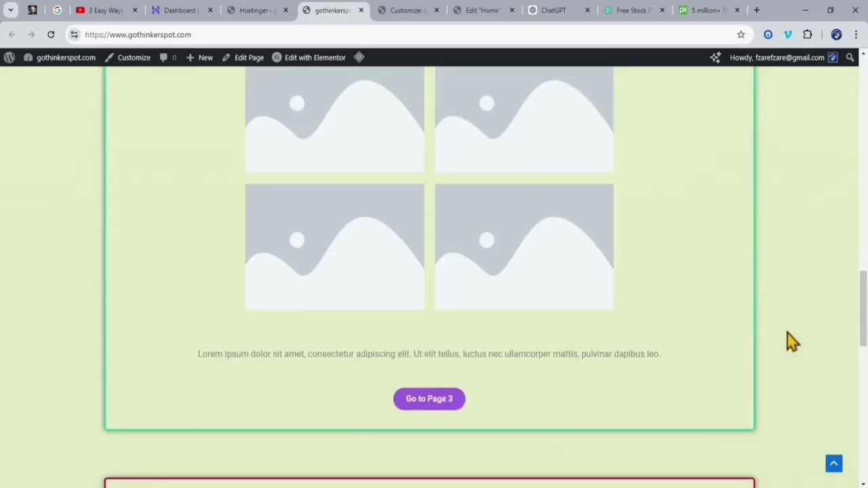Open the comments bubble in admin bar
Viewport: 868px width, 488px height.
(167, 58)
